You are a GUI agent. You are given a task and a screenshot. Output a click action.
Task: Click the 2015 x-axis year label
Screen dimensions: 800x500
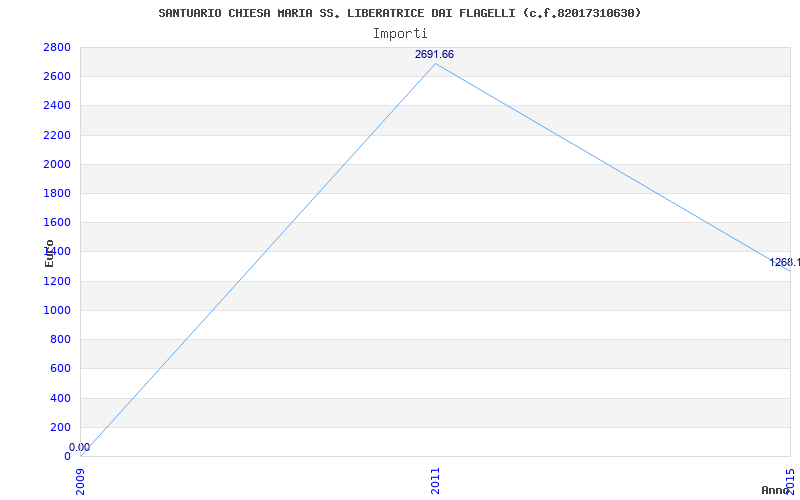[x=790, y=482]
